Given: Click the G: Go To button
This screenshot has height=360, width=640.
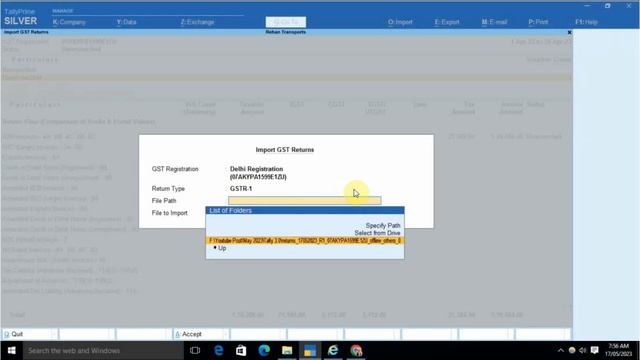Looking at the screenshot, I should [x=285, y=22].
